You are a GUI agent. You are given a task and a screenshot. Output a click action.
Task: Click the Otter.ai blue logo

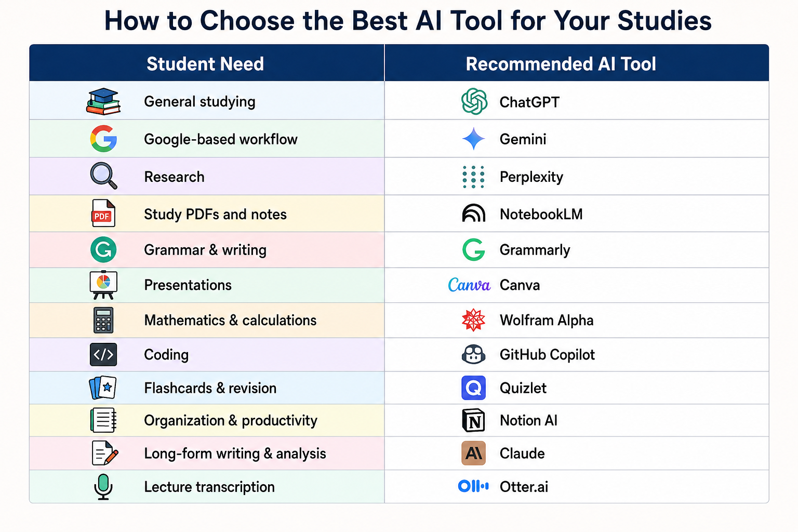[473, 486]
